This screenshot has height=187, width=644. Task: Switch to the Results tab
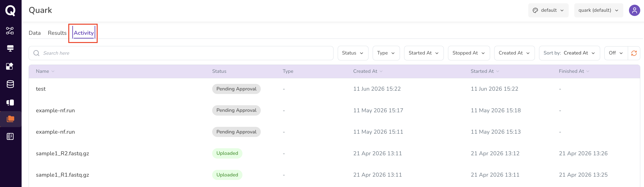click(x=57, y=33)
